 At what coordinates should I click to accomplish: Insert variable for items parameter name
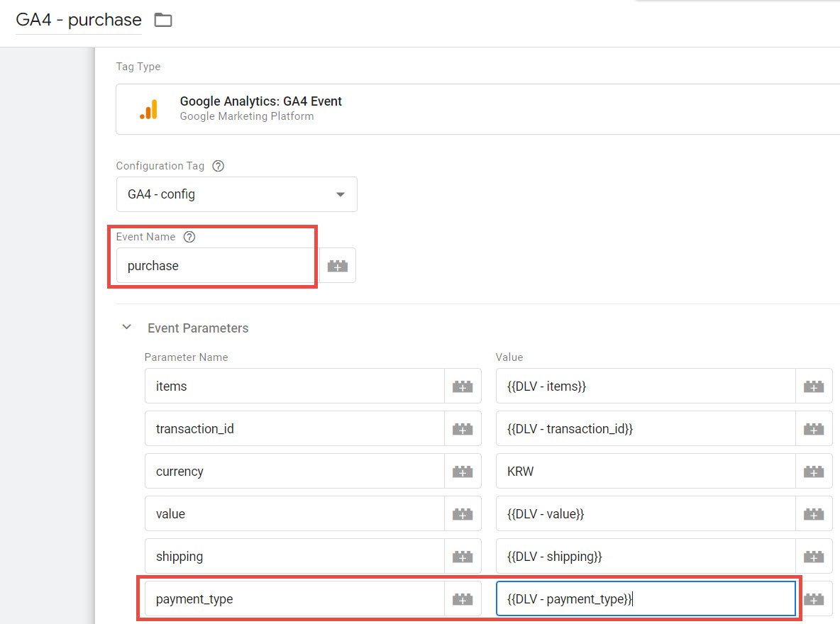463,386
